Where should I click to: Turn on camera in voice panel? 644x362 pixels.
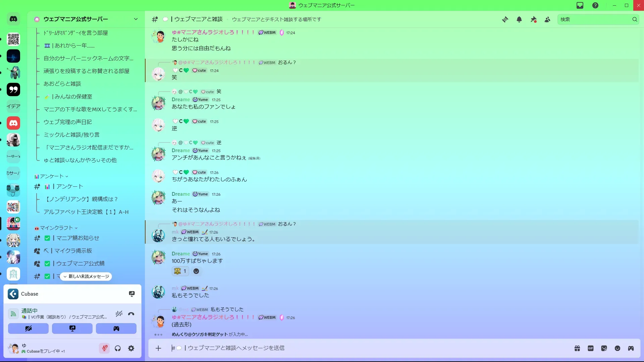coord(29,328)
